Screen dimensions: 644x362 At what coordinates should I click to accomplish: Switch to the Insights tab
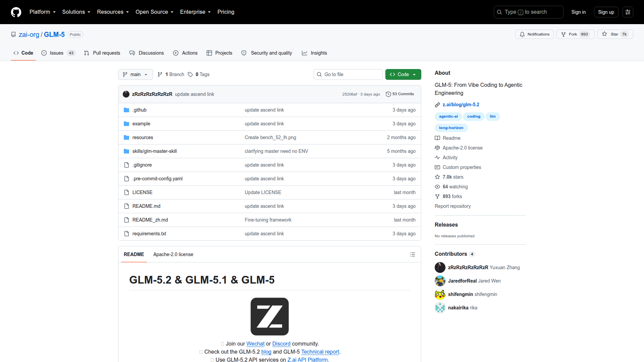tap(314, 53)
